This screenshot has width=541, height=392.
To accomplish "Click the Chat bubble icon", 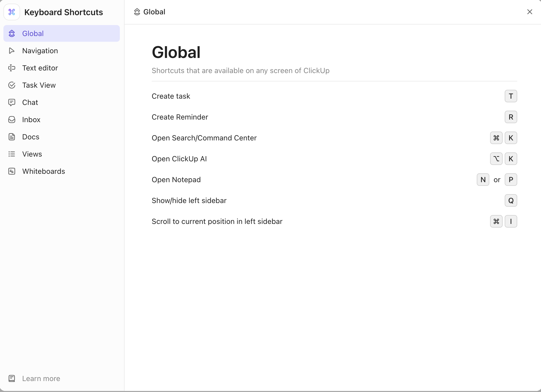I will [12, 102].
